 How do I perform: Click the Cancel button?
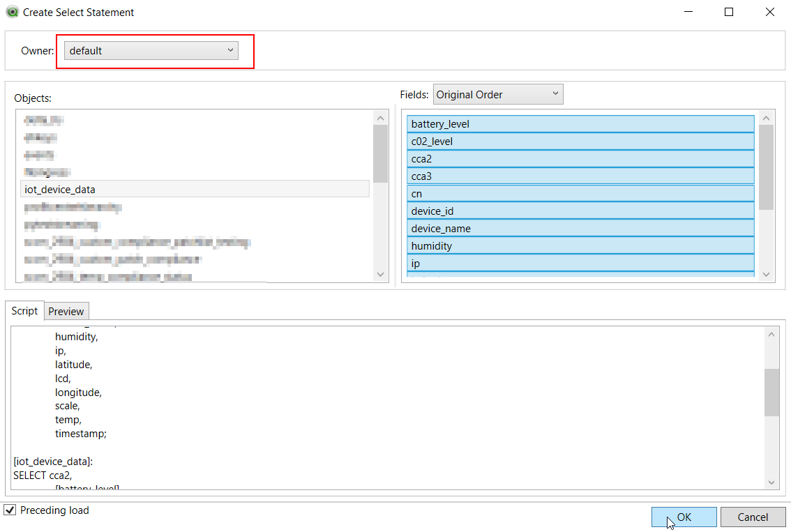pos(753,517)
